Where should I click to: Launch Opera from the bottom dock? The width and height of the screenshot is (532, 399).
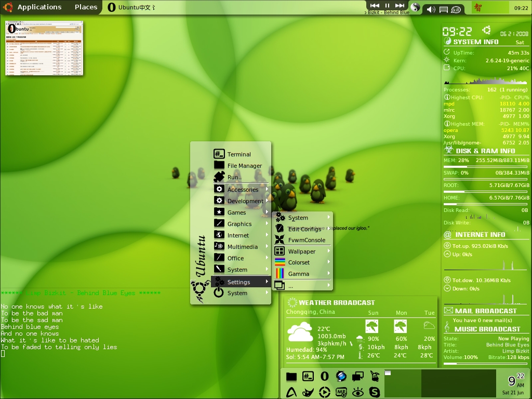point(325,376)
